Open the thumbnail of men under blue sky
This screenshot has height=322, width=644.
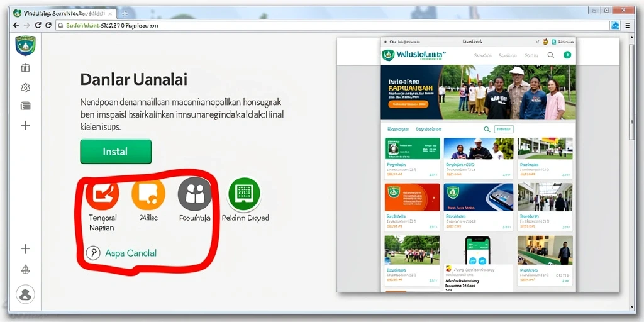click(x=479, y=148)
